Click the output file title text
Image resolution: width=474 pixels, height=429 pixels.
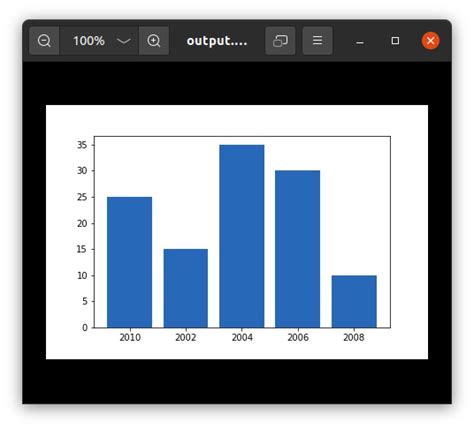(217, 41)
